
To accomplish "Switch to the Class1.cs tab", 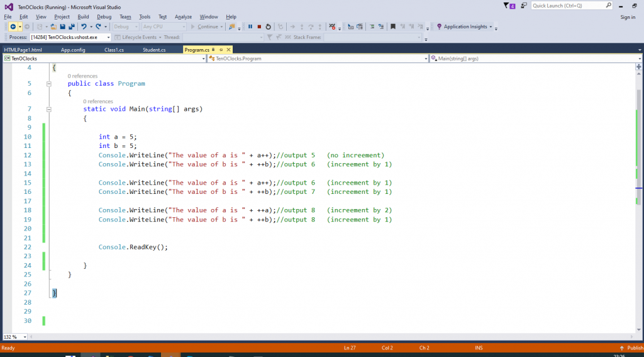I will coord(114,50).
